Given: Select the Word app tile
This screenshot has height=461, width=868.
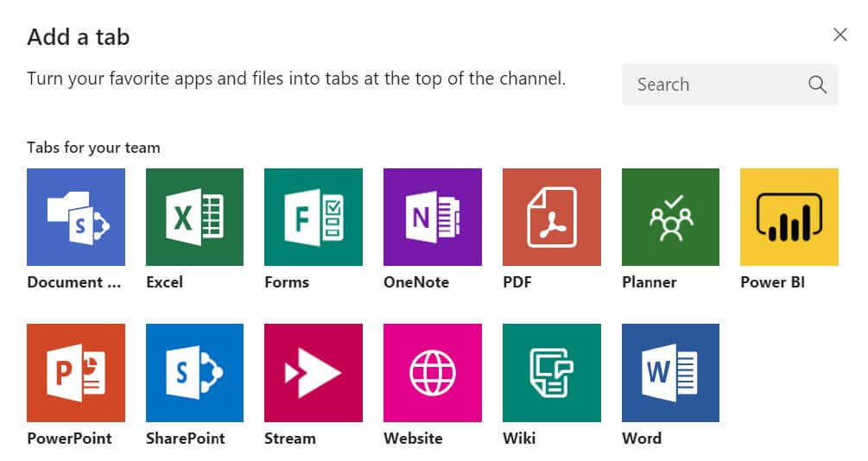Looking at the screenshot, I should [x=670, y=373].
